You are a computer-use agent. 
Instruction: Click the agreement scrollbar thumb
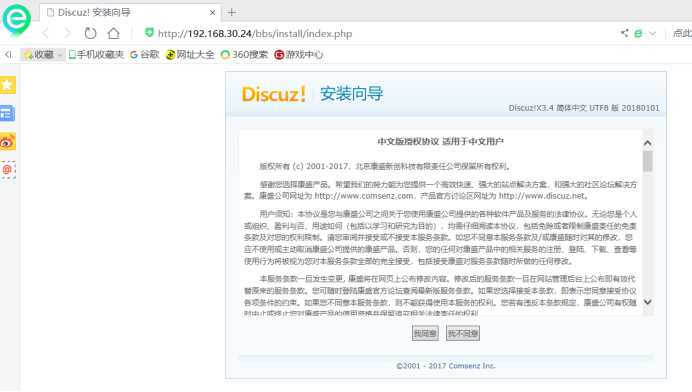647,161
